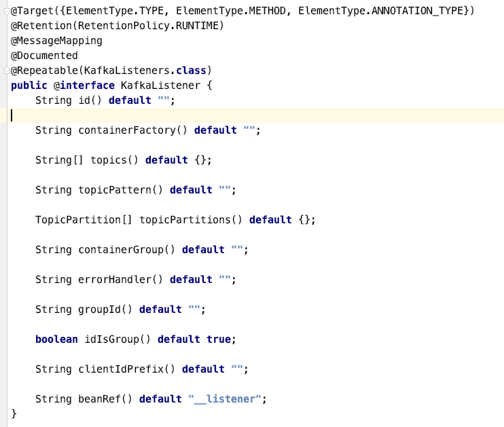Screen dimensions: 504x427
Task: Click clientIdPrefix() method name
Action: click(x=126, y=369)
